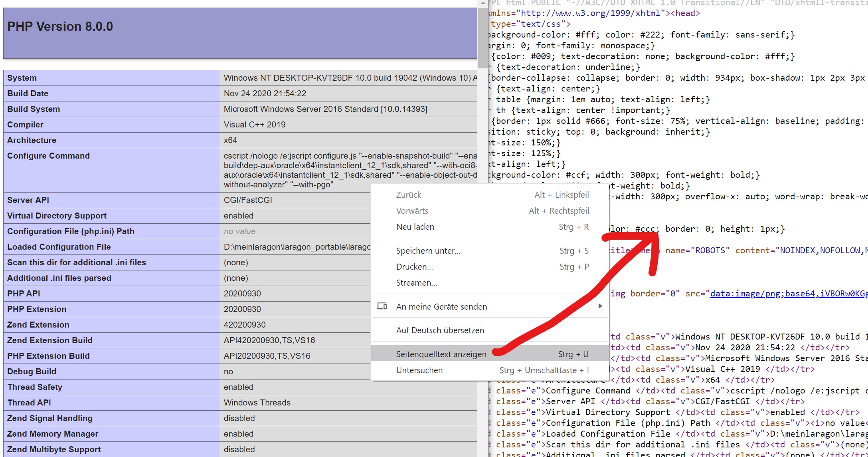This screenshot has height=457, width=868.
Task: Click the 'Virtual Directory Support' label
Action: tap(57, 216)
